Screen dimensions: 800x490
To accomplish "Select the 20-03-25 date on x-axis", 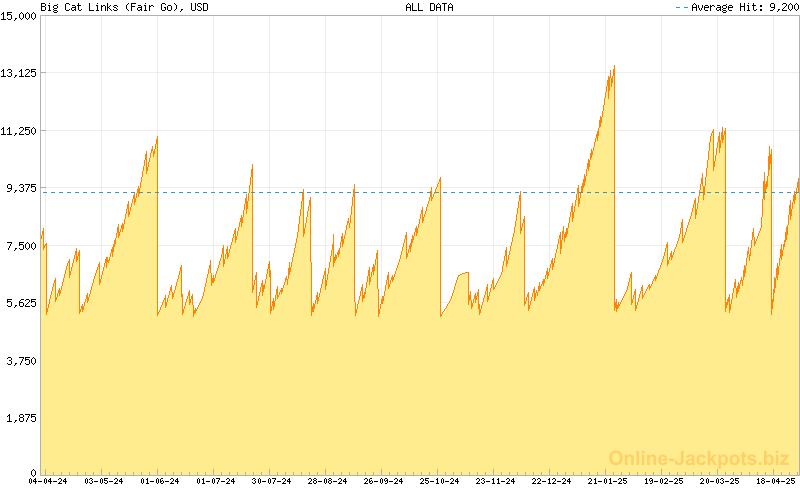I will 719,481.
